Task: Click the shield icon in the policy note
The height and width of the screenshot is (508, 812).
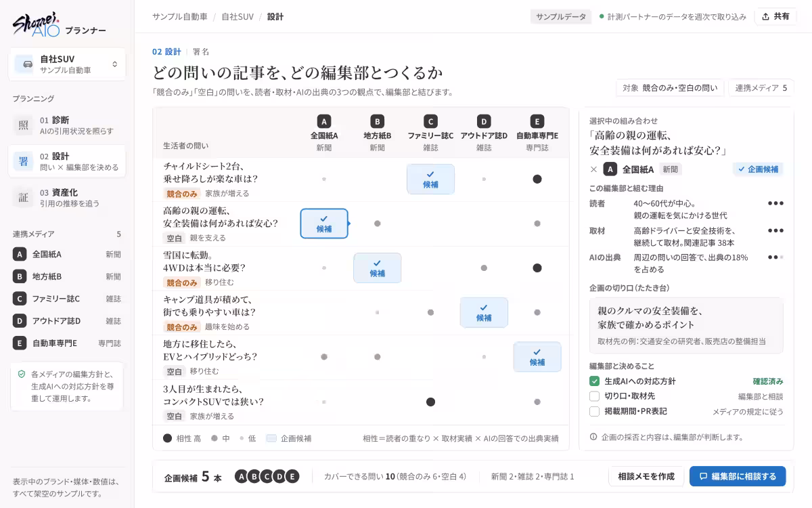Action: 22,374
